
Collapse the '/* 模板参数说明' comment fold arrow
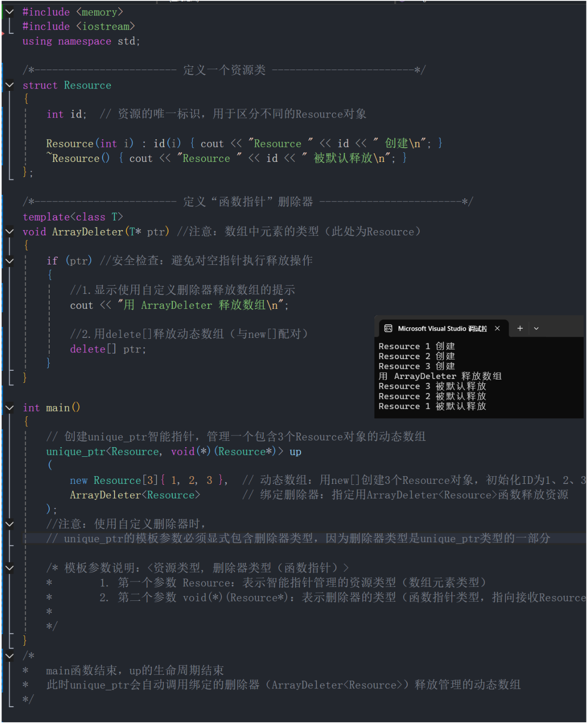pyautogui.click(x=9, y=568)
